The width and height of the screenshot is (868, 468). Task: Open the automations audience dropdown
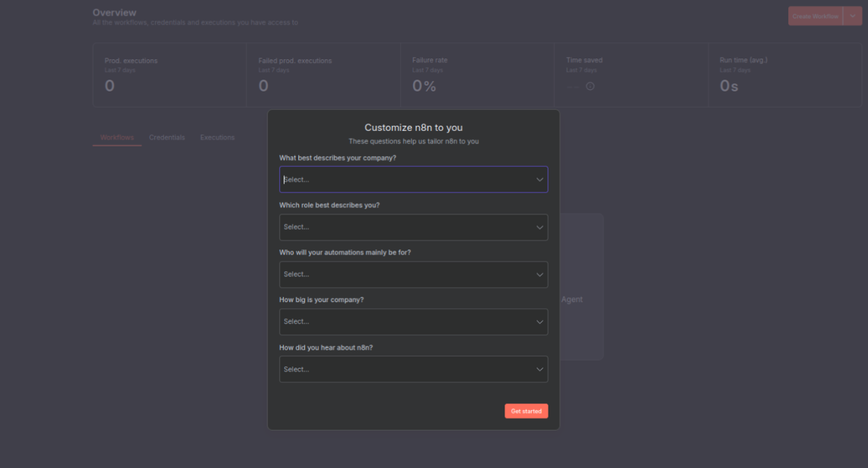coord(413,275)
